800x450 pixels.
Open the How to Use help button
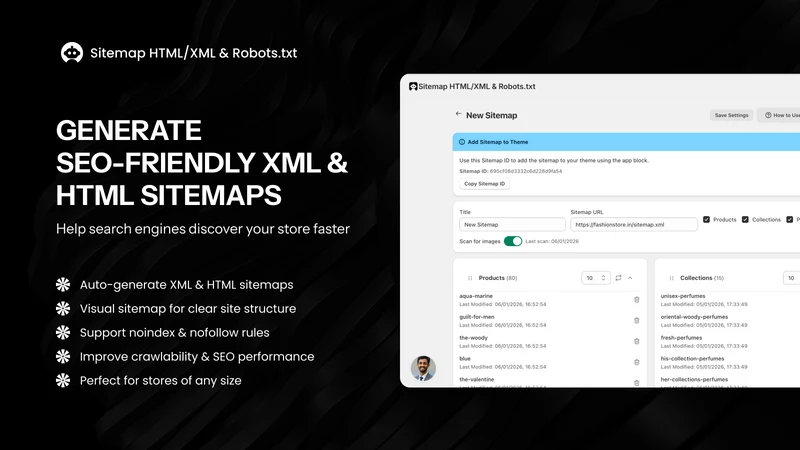tap(781, 115)
